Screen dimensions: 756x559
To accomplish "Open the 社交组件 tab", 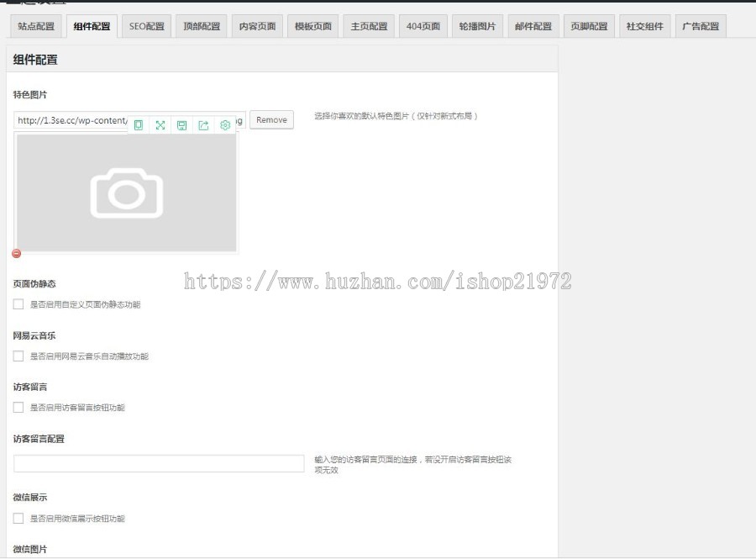I will [x=644, y=26].
